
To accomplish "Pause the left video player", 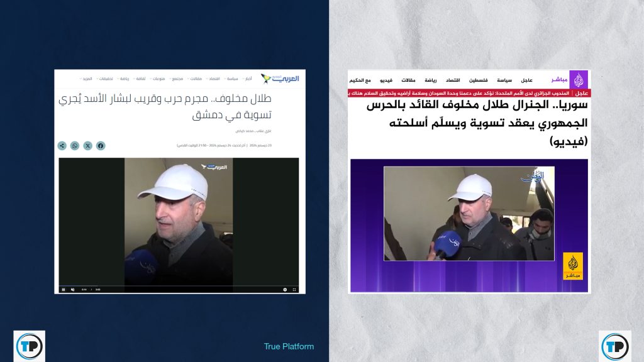I will pyautogui.click(x=63, y=289).
